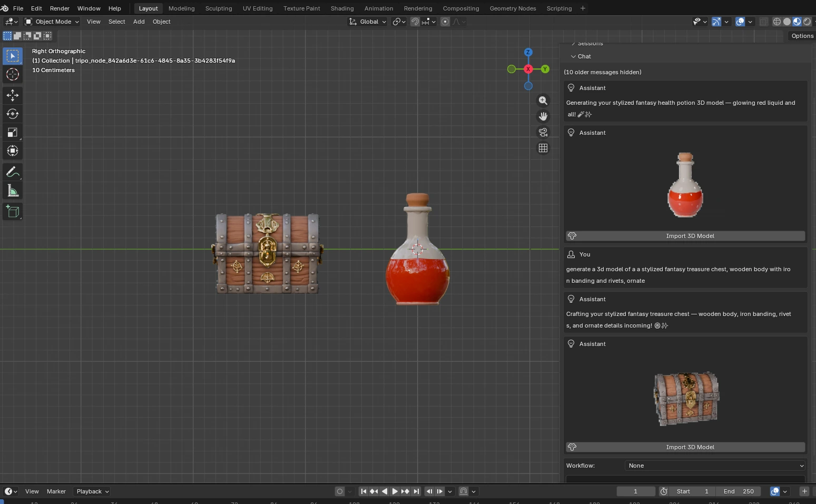Click the End frame 250 field

point(738,491)
